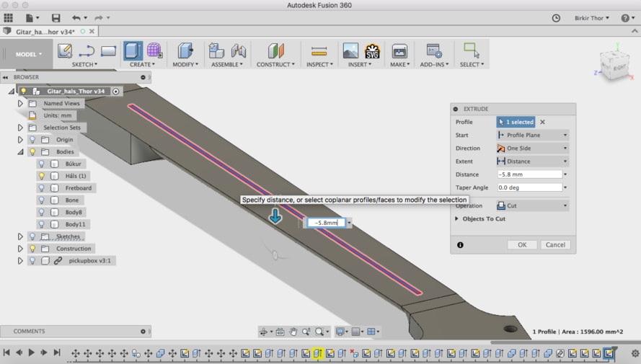Select the Insert SVG icon
The height and width of the screenshot is (364, 641).
372,50
